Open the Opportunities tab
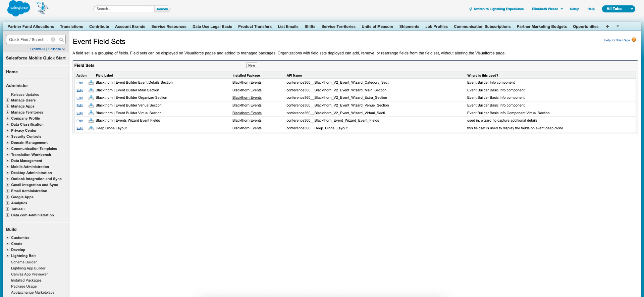Screen dimensions: 644x297 point(586,27)
